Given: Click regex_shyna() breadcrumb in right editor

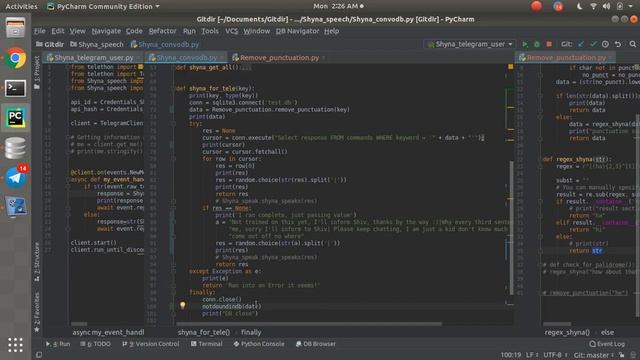Looking at the screenshot, I should pos(567,332).
